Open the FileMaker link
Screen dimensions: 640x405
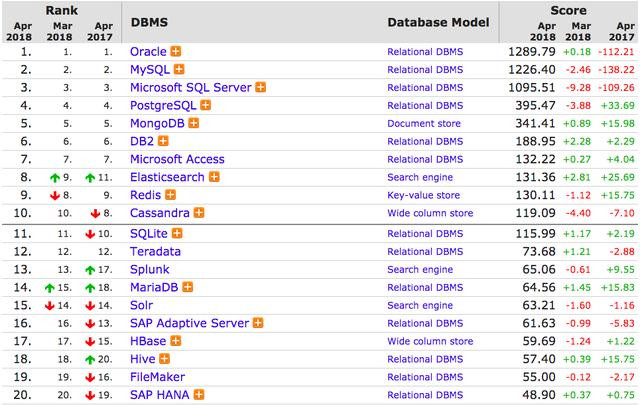point(157,375)
